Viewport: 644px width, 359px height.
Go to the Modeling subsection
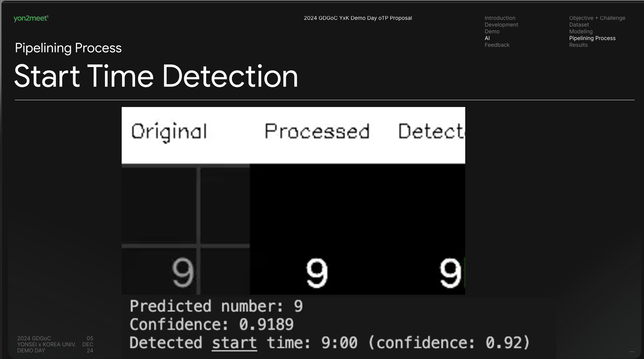click(x=581, y=31)
